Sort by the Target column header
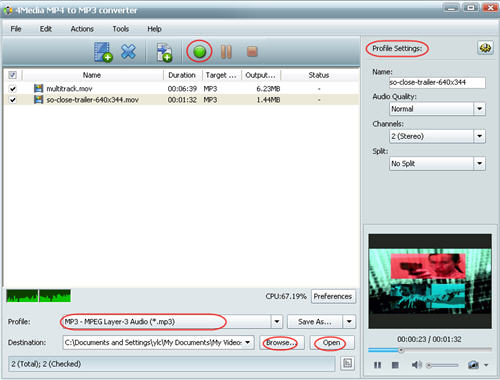This screenshot has height=380, width=500. coord(221,75)
